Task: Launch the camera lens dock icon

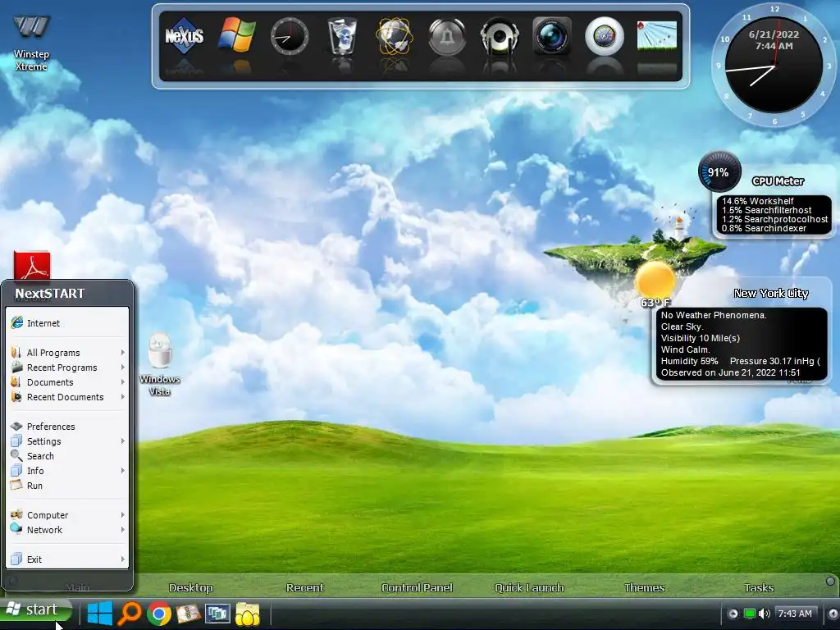Action: click(552, 36)
